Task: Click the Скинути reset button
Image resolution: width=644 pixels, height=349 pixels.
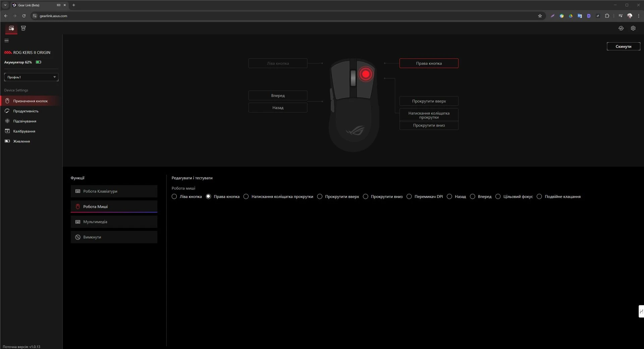Action: (623, 46)
